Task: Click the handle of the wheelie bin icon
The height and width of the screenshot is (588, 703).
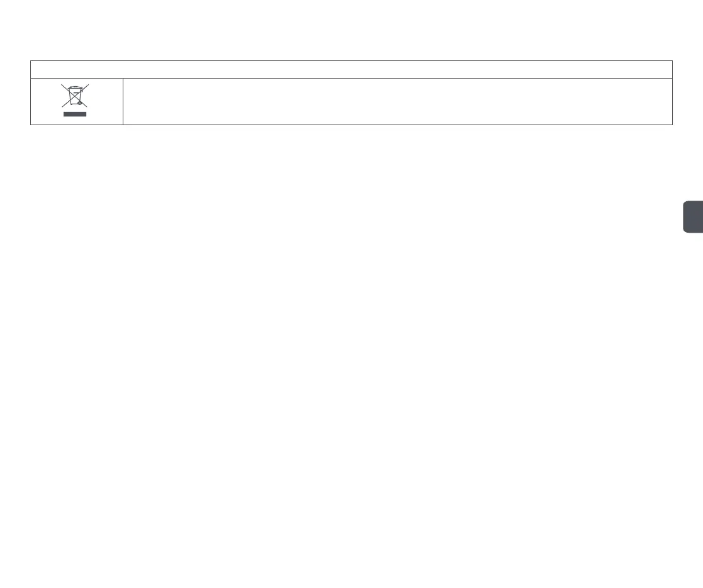Action: (82, 90)
